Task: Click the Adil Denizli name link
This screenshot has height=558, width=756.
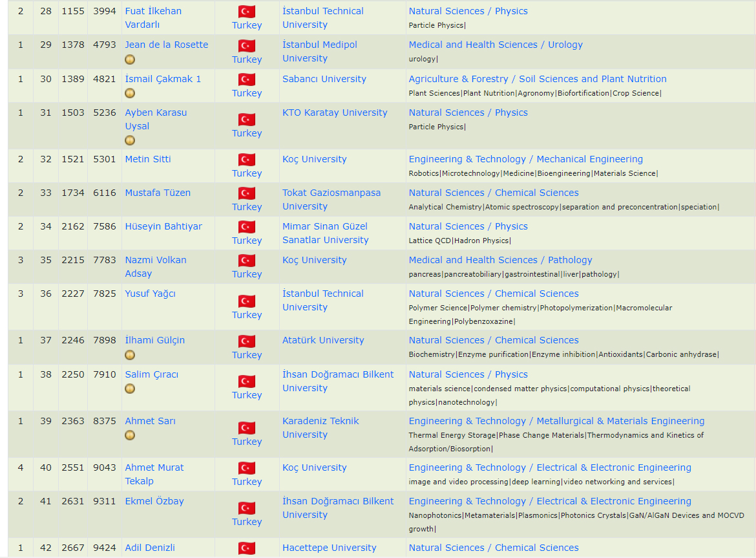Action: [x=150, y=548]
